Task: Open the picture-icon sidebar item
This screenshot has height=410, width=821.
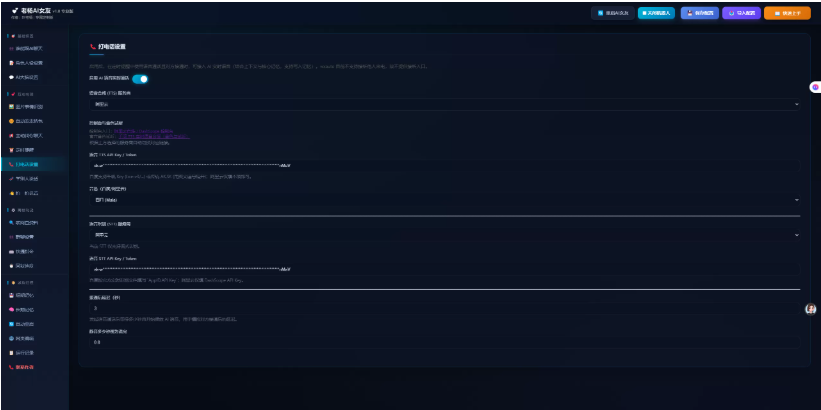Action: pyautogui.click(x=26, y=106)
